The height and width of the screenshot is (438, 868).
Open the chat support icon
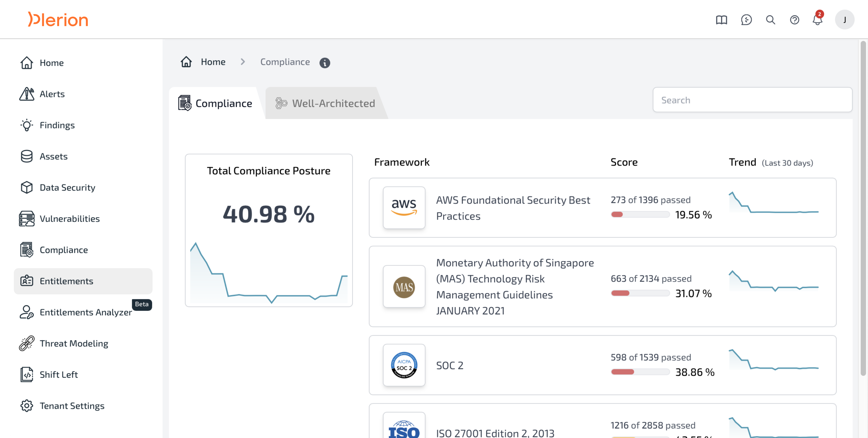click(746, 20)
